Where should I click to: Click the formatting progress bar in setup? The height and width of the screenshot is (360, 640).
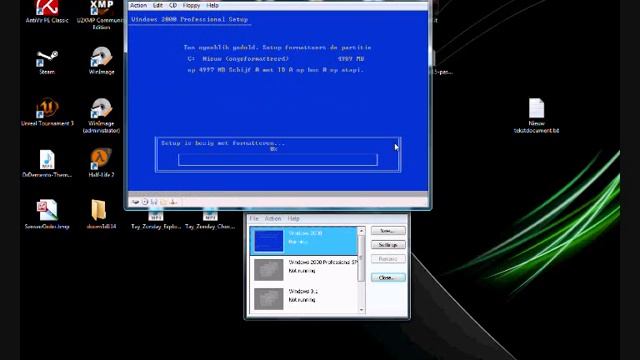(278, 160)
